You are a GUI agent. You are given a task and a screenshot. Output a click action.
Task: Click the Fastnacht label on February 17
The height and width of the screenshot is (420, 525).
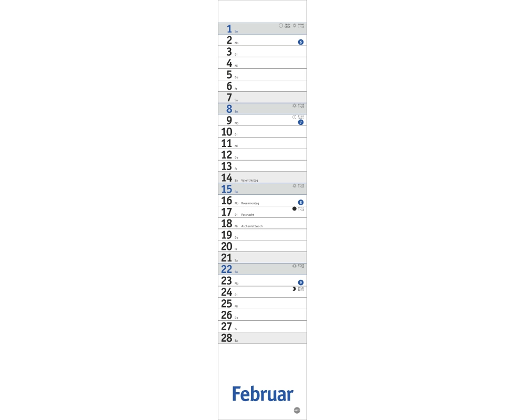(x=247, y=215)
